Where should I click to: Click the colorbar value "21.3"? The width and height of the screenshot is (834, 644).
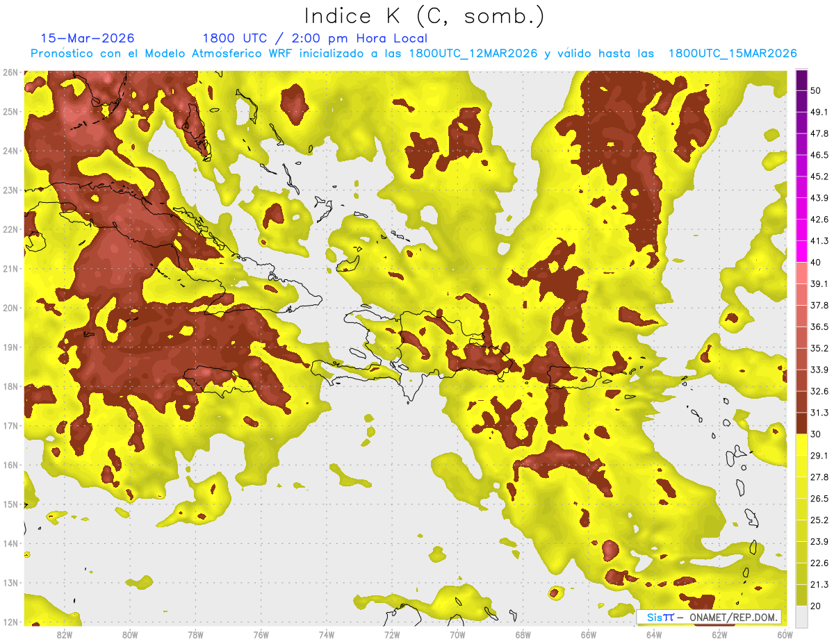pyautogui.click(x=819, y=585)
